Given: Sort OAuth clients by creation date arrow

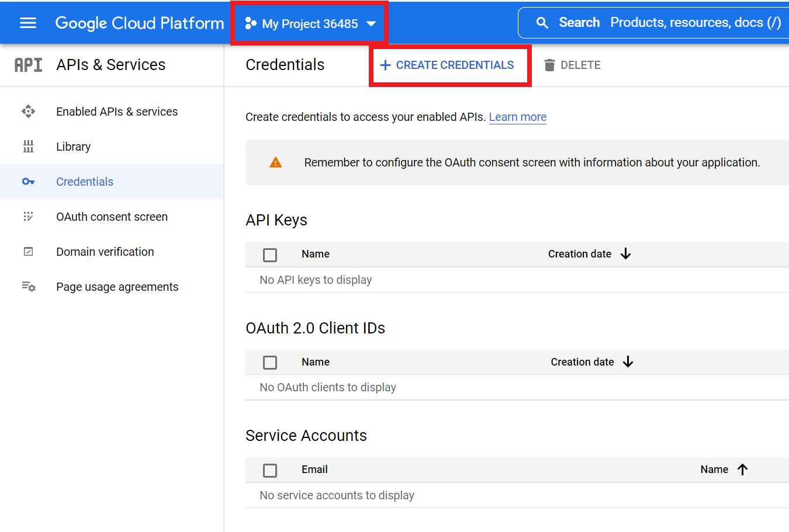Looking at the screenshot, I should pos(628,362).
